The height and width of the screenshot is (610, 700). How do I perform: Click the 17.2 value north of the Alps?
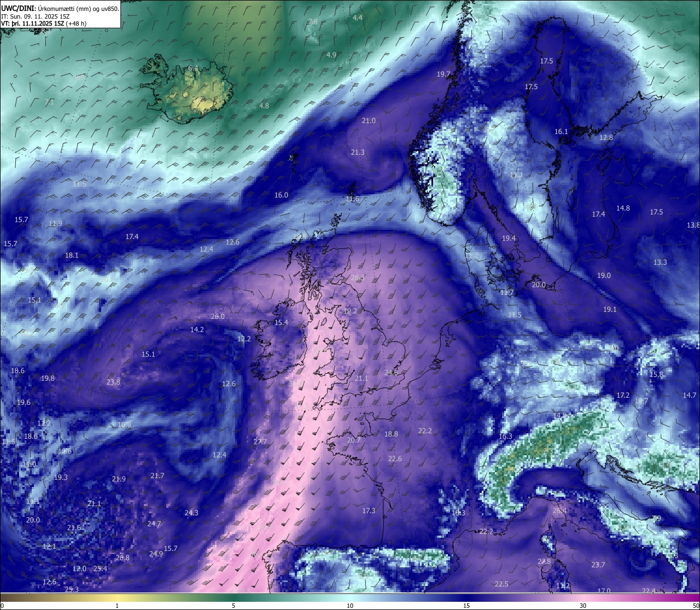pyautogui.click(x=623, y=396)
